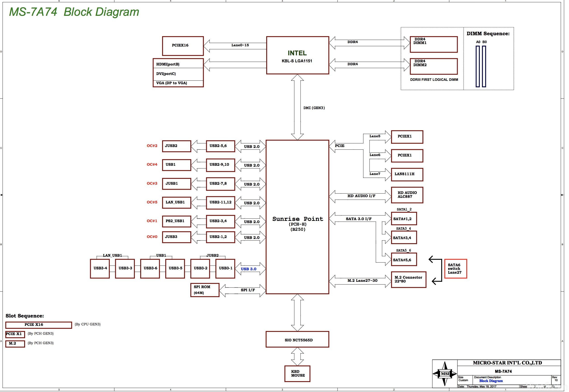The height and width of the screenshot is (392, 569).
Task: Click the 'DDR4 DIMM2' block
Action: coord(434,66)
